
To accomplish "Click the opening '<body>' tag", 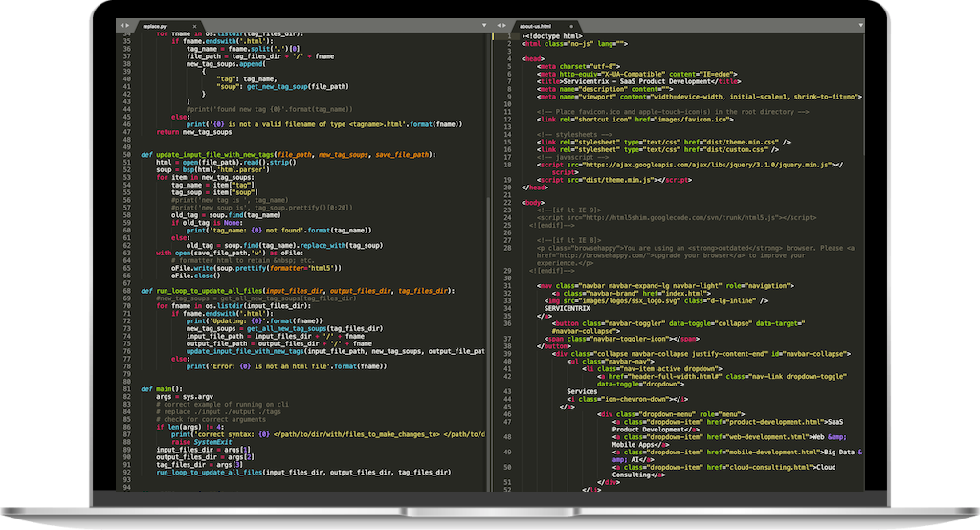I will tap(533, 203).
